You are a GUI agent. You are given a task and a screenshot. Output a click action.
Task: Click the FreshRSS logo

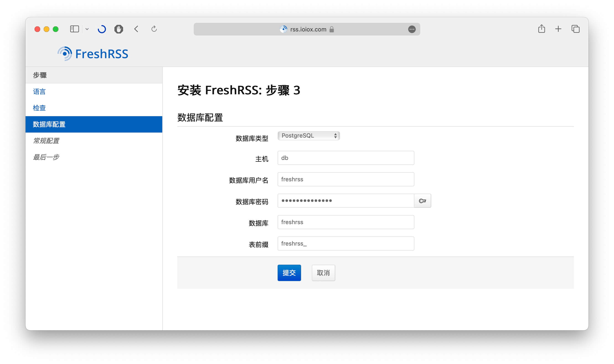coord(93,54)
